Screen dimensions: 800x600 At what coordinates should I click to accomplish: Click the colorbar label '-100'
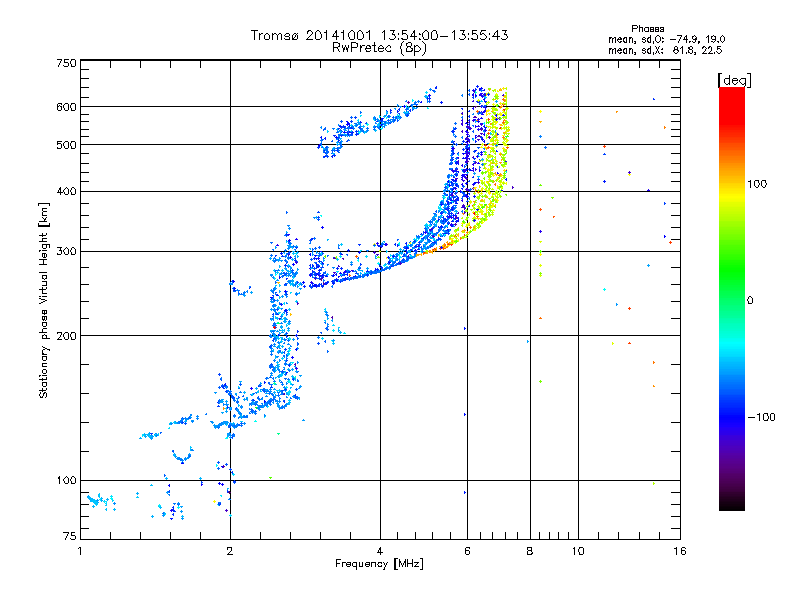(x=761, y=417)
